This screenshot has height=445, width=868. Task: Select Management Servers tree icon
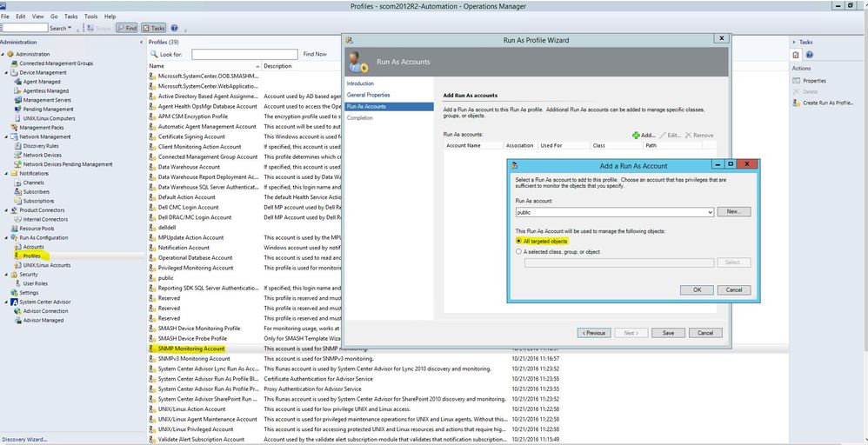[18, 100]
